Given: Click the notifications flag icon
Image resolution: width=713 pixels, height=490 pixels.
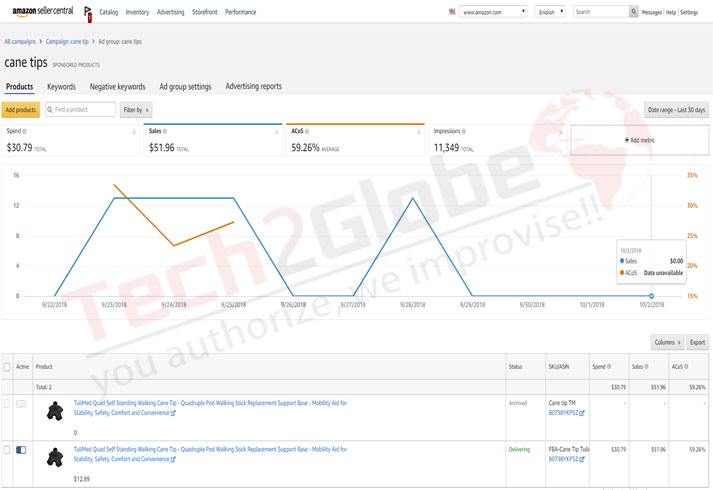Looking at the screenshot, I should [90, 14].
